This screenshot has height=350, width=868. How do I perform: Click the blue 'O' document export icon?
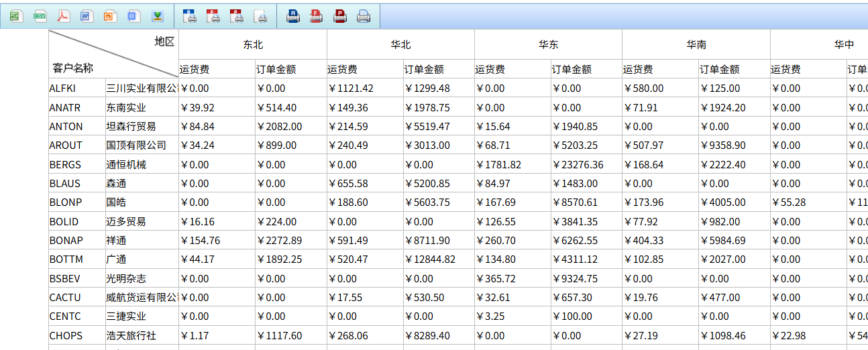pyautogui.click(x=133, y=16)
